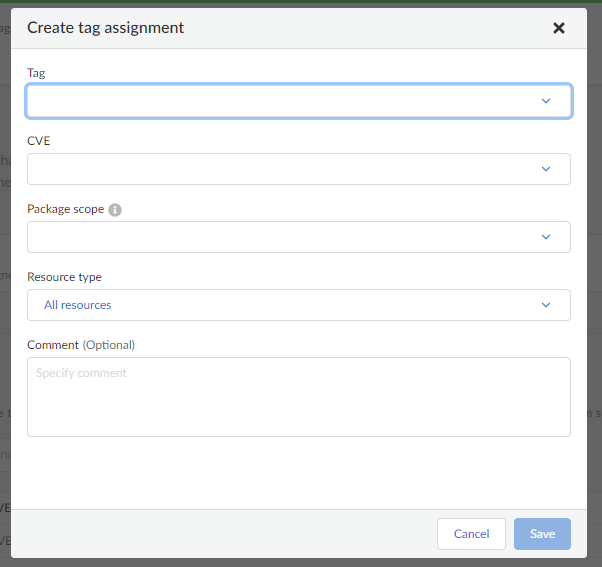Open the Resource type dropdown
Screen dimensions: 602x567
tap(299, 305)
